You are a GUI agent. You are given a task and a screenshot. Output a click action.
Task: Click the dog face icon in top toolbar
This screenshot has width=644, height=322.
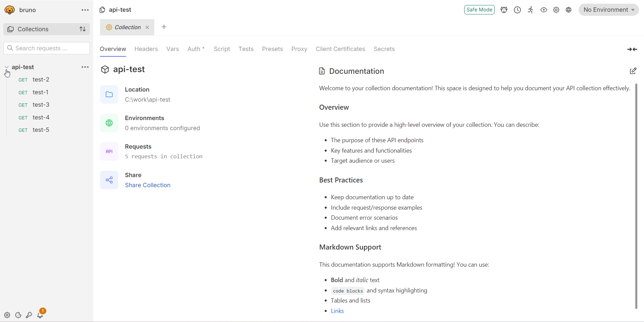click(x=504, y=10)
